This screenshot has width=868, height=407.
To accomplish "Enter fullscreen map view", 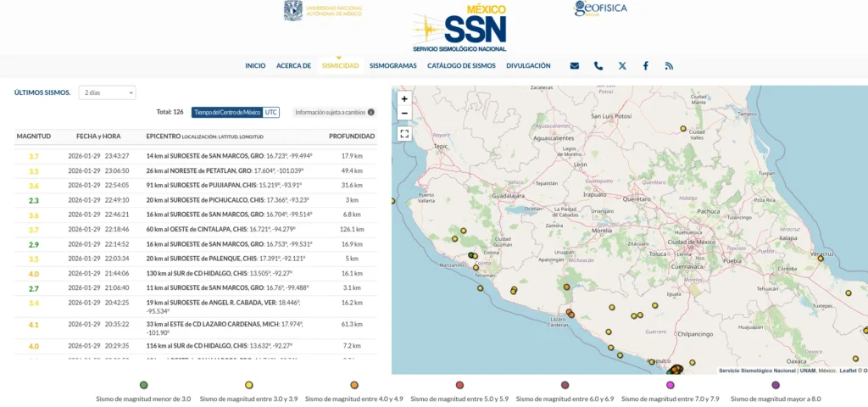I will coord(404,133).
